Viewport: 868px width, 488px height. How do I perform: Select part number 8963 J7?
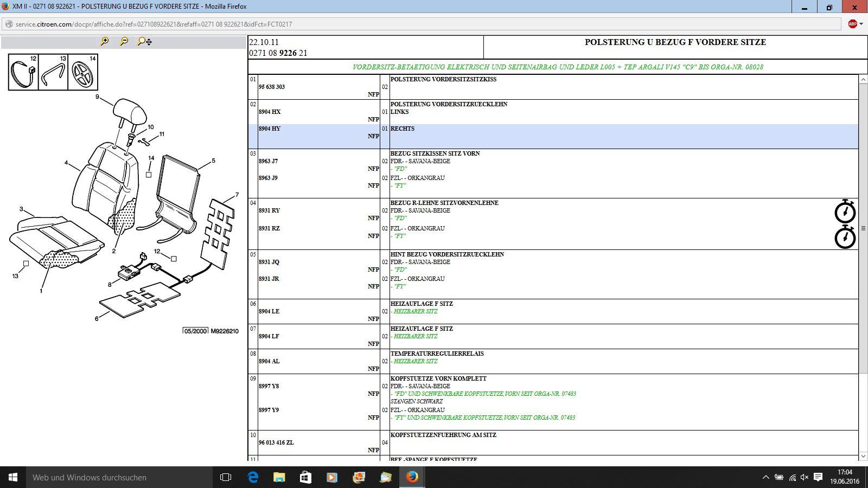point(268,161)
